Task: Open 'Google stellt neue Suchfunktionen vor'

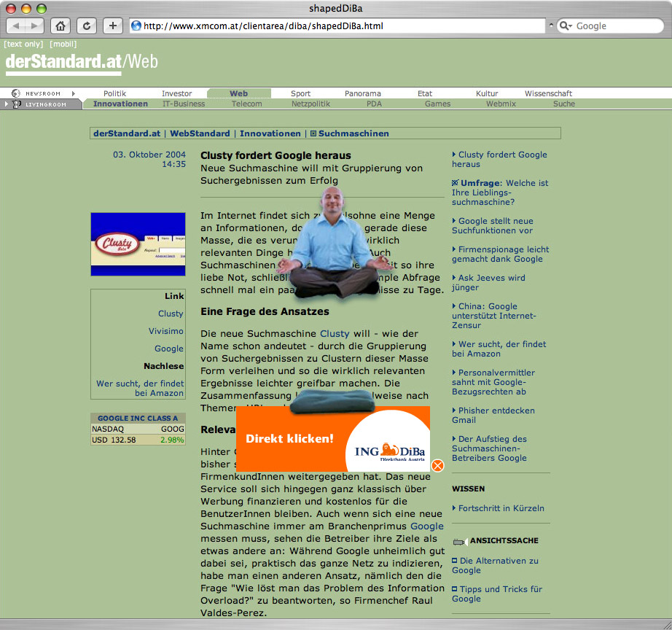Action: point(493,225)
